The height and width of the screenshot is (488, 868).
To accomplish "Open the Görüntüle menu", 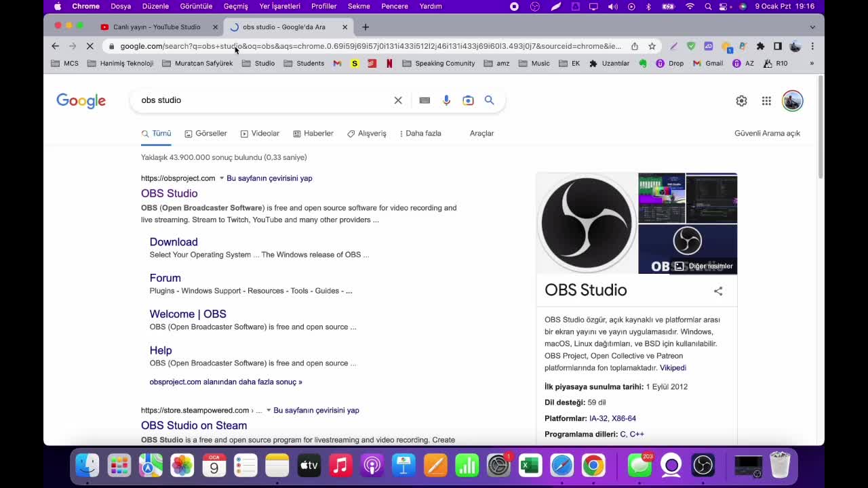I will (x=196, y=6).
